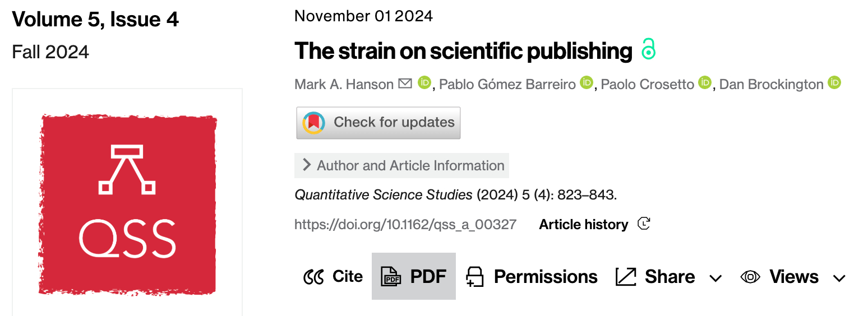This screenshot has width=868, height=316.
Task: Click the Article history clock icon
Action: click(644, 224)
